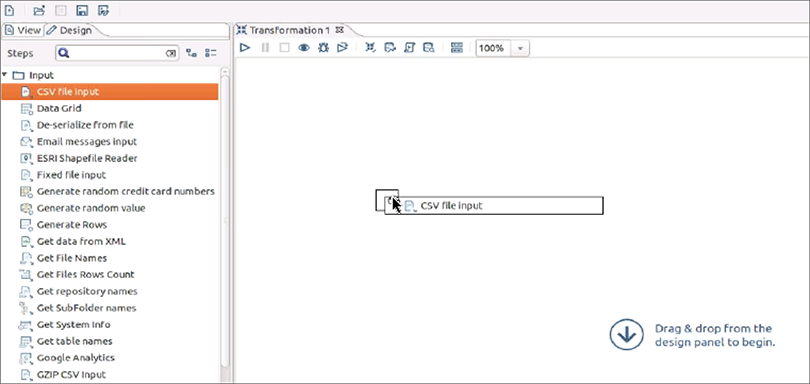Collapse all step categories icon
810x384 pixels.
point(210,53)
